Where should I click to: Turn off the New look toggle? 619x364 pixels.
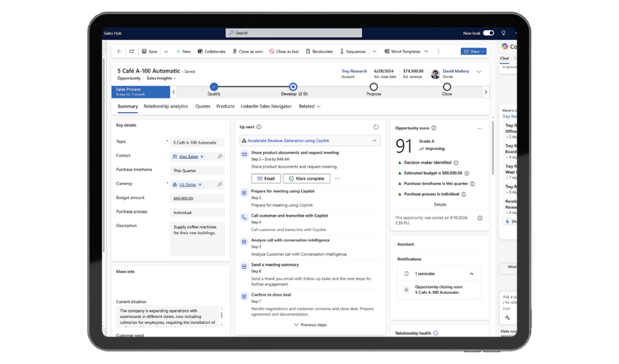point(488,33)
